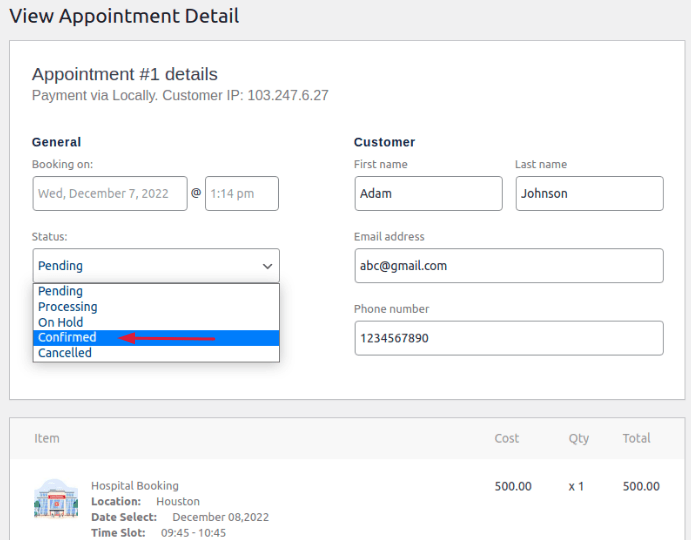Image resolution: width=691 pixels, height=540 pixels.
Task: Select the highlighted Confirmed status option
Action: (x=67, y=338)
